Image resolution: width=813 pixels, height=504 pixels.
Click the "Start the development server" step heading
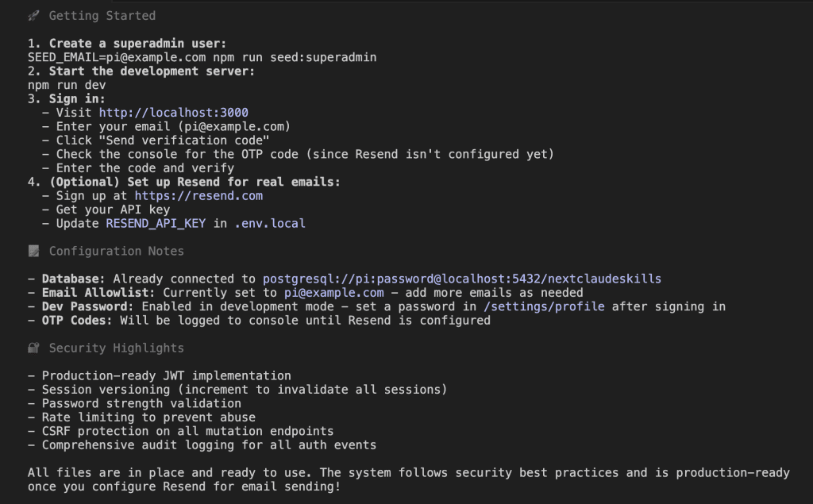[152, 71]
